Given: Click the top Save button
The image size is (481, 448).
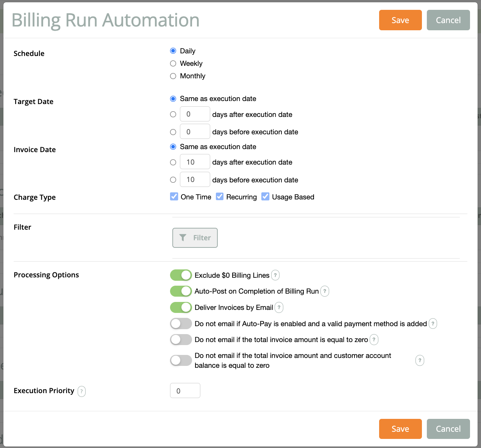Looking at the screenshot, I should coord(400,20).
